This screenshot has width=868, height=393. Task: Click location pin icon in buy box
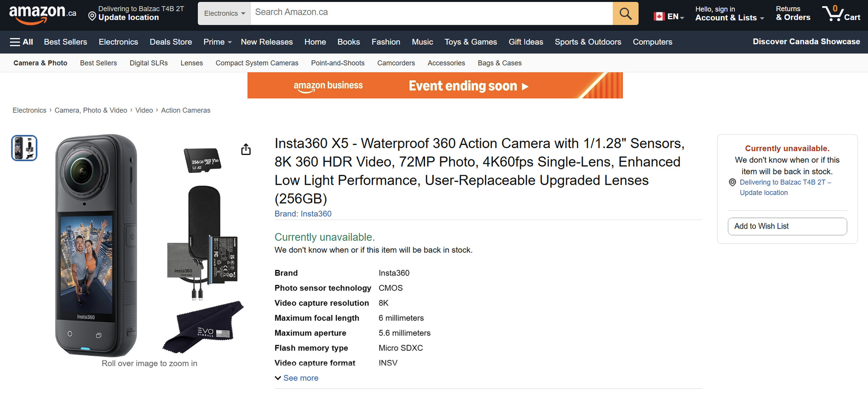pyautogui.click(x=732, y=182)
